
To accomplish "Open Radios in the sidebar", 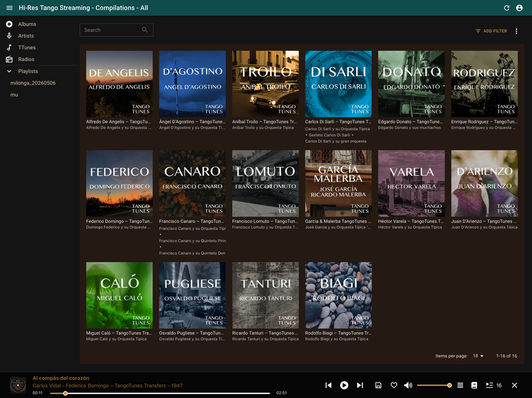I will pyautogui.click(x=26, y=59).
